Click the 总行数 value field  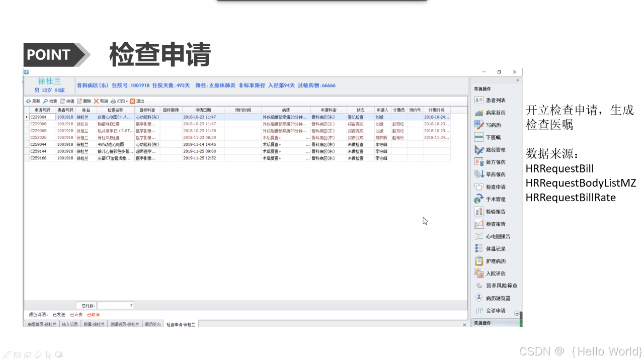(116, 306)
